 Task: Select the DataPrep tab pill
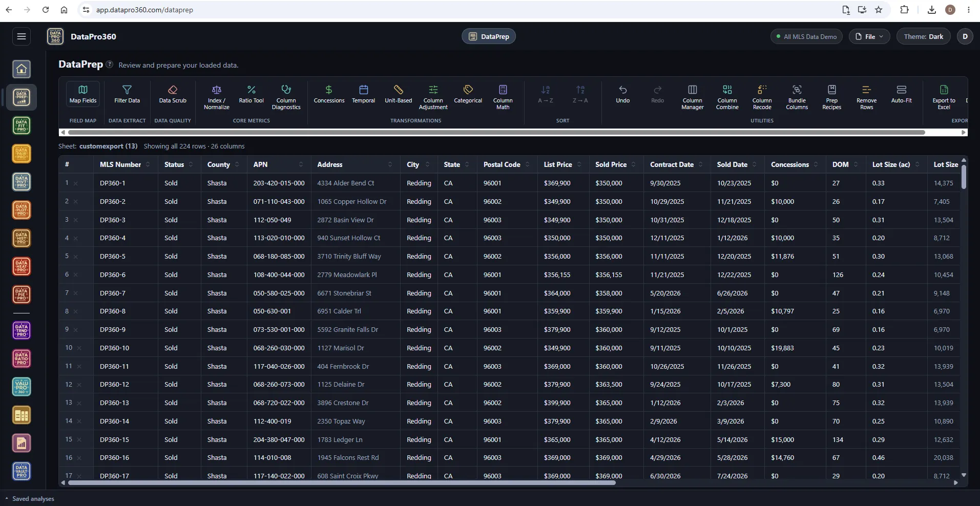(489, 36)
